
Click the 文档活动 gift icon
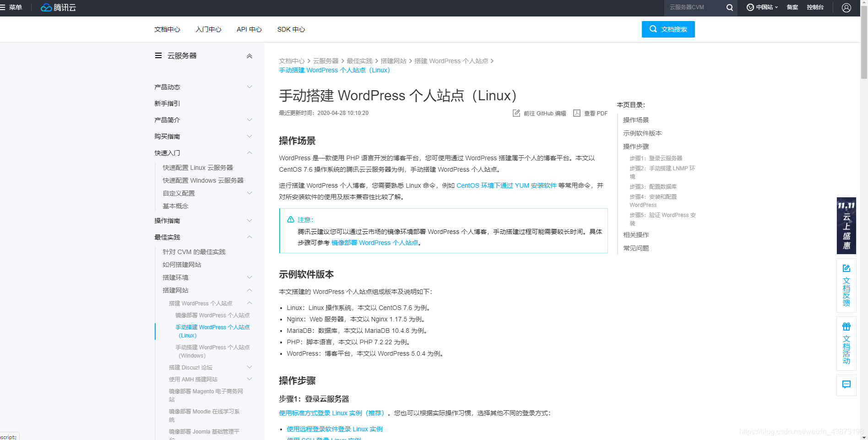pyautogui.click(x=846, y=326)
